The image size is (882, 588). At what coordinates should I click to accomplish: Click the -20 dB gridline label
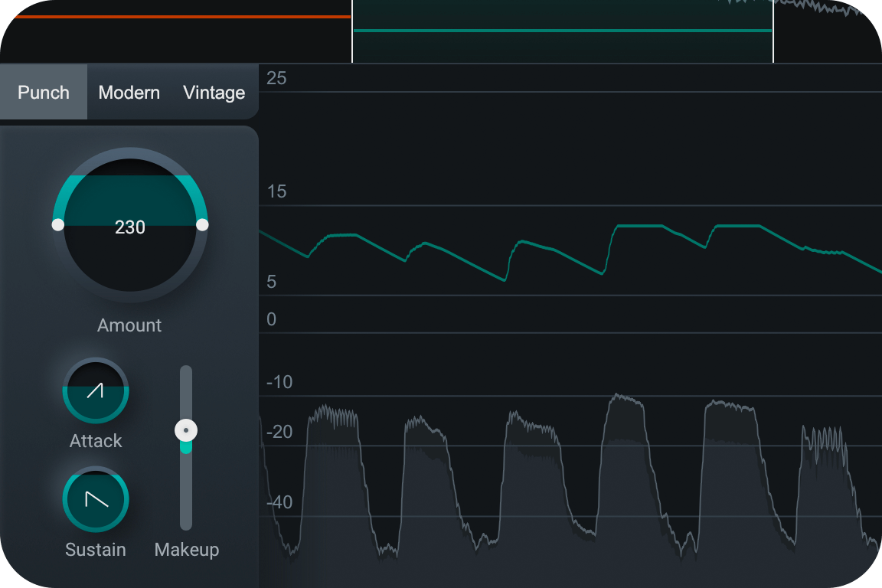(x=279, y=432)
